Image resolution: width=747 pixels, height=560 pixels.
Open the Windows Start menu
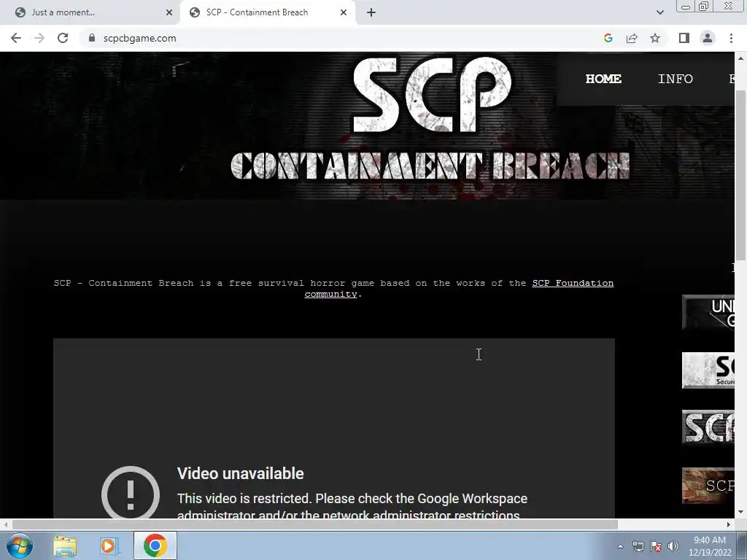[19, 545]
